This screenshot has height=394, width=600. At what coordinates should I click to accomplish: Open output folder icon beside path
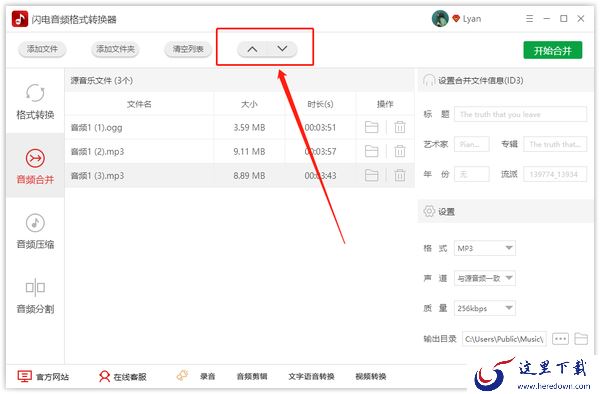point(581,339)
